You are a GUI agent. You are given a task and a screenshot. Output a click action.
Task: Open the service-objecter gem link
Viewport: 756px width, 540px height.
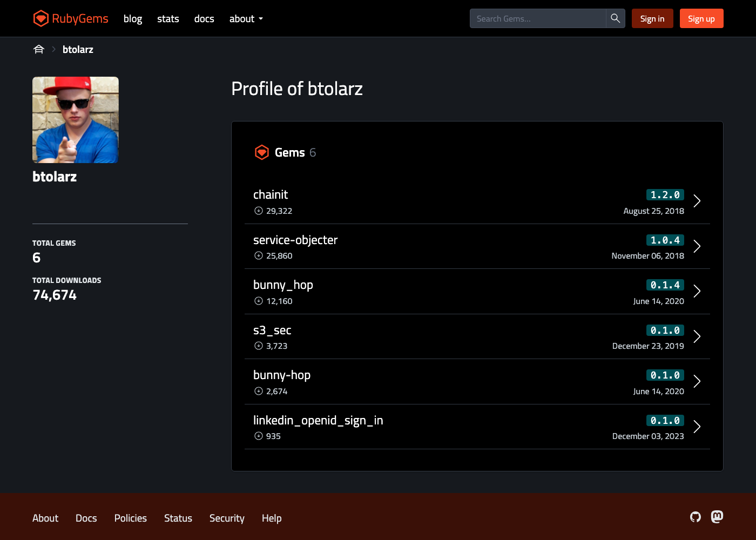(295, 240)
